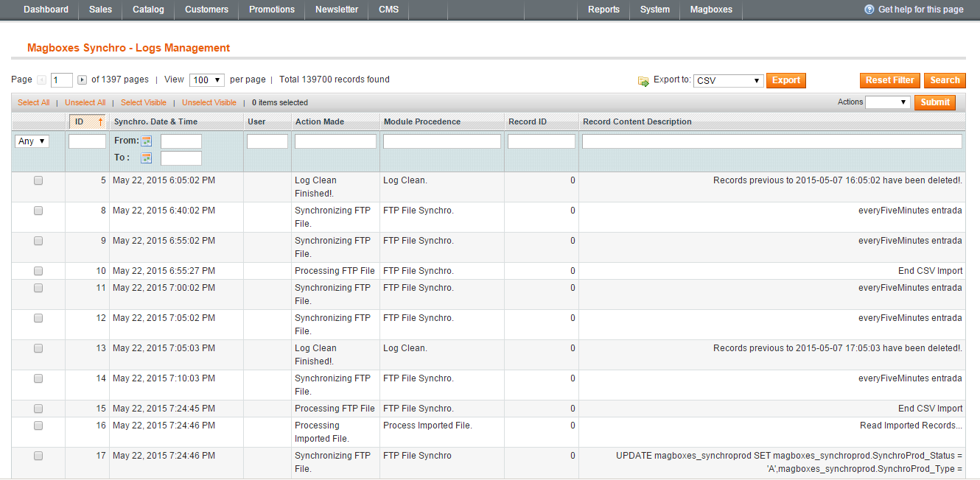Open Get help for this page link

921,10
